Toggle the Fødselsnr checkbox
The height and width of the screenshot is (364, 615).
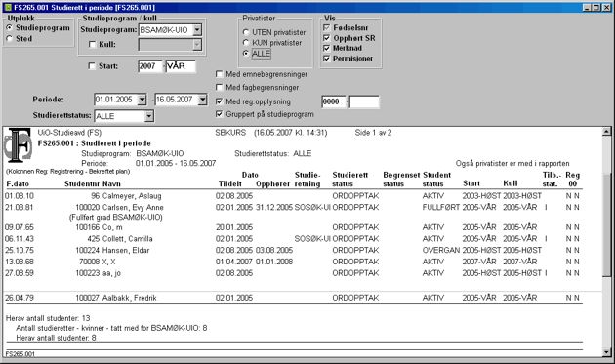point(326,27)
